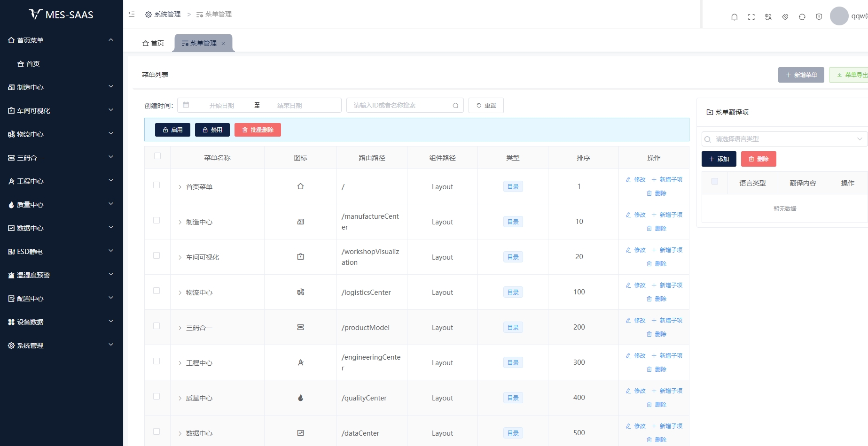868x446 pixels.
Task: Check the 三码合一 row checkbox
Action: pyautogui.click(x=156, y=326)
